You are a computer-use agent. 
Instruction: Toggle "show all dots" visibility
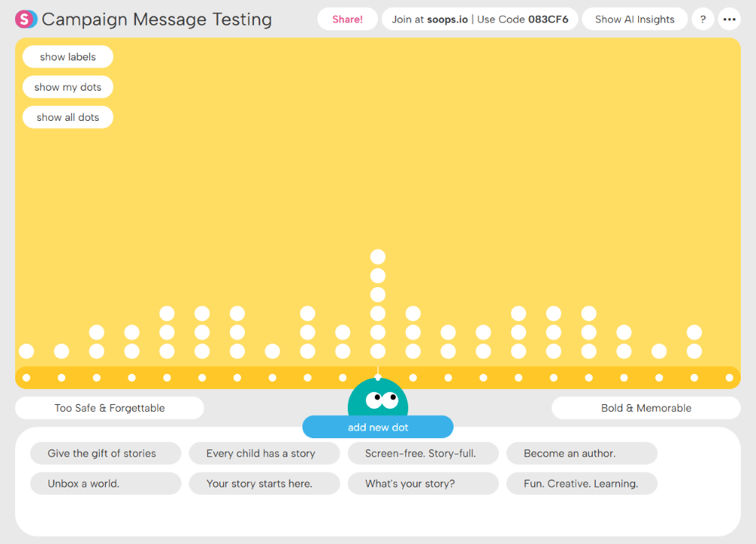[67, 117]
